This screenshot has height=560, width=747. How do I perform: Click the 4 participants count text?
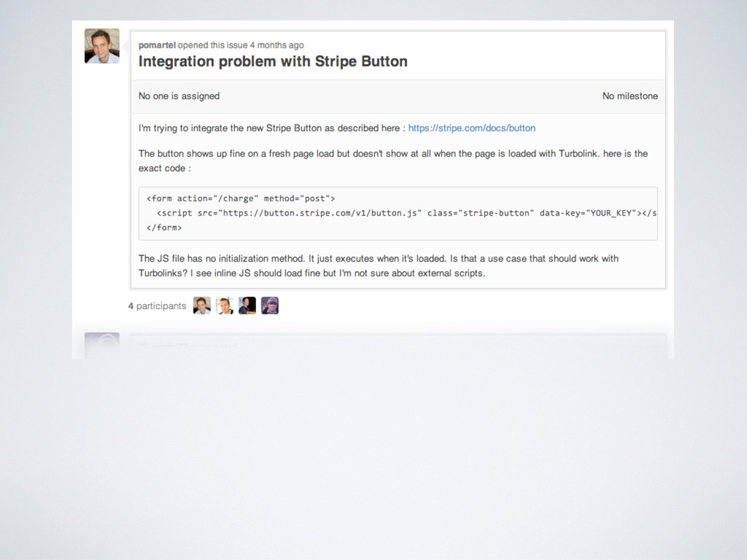[x=157, y=306]
